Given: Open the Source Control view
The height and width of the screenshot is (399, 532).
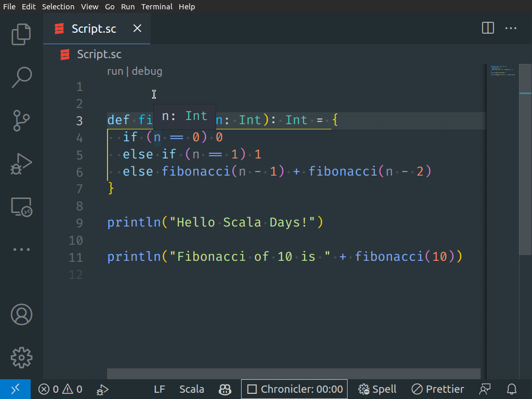Looking at the screenshot, I should pos(21,121).
